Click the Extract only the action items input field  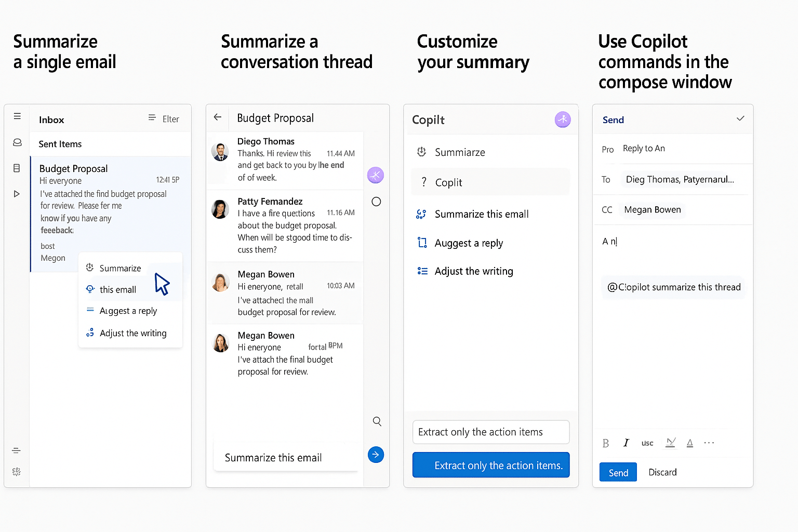(491, 432)
